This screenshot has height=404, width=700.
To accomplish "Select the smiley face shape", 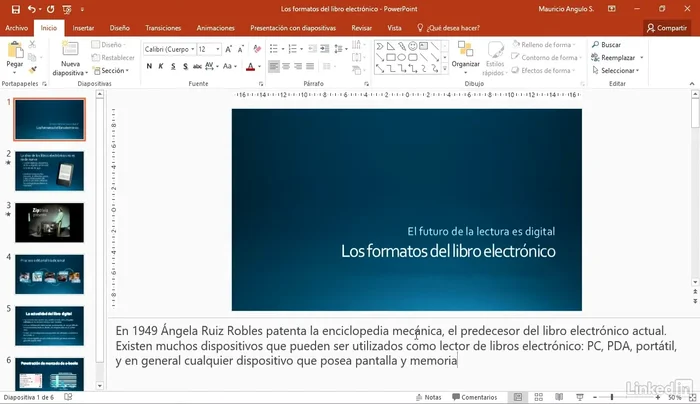I will [412, 46].
